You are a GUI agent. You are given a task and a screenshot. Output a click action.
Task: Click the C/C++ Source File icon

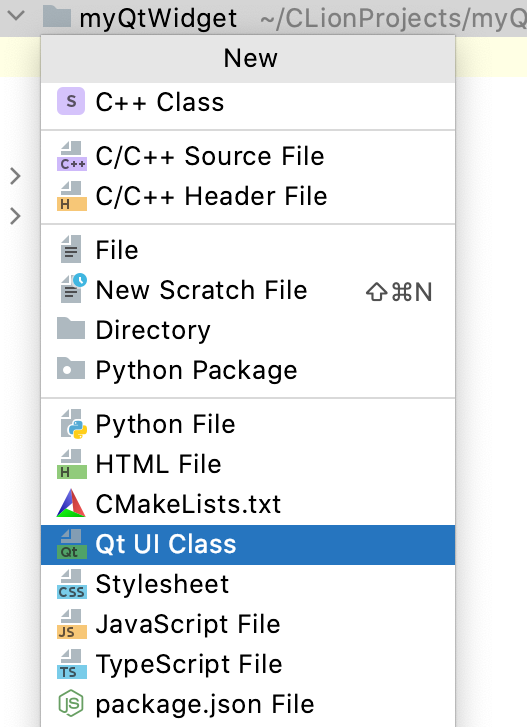click(x=72, y=156)
